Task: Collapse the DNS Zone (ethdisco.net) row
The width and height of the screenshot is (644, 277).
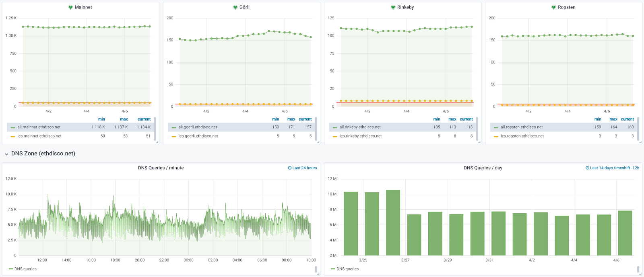Action: [6, 154]
